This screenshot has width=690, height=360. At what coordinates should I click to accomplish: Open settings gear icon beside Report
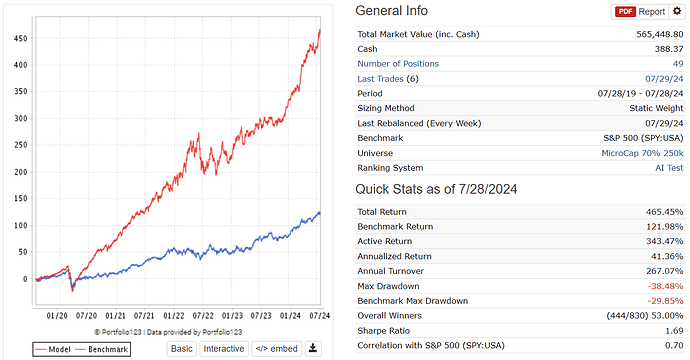tap(677, 12)
